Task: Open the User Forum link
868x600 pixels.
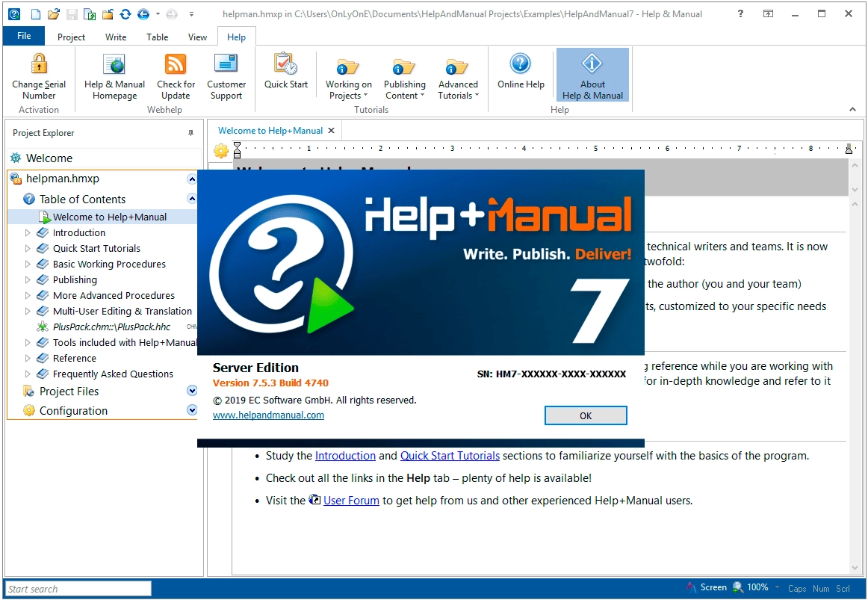Action: [351, 501]
